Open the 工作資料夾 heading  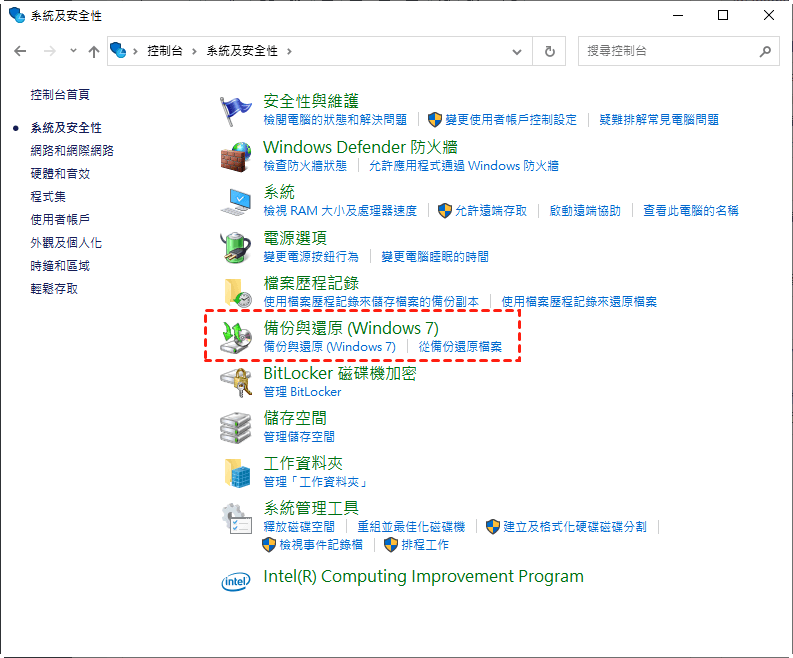[x=303, y=463]
